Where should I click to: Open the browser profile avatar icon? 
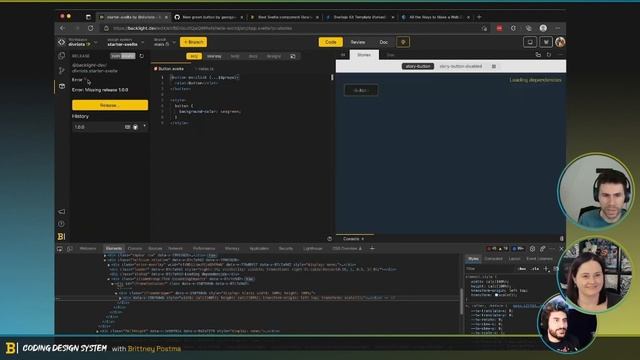543,28
